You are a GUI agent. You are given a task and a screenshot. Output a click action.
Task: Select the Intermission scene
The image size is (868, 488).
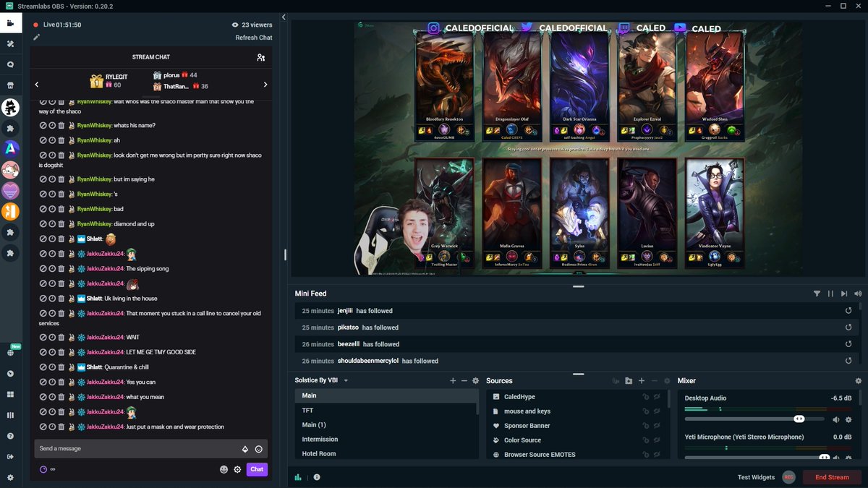[386, 439]
